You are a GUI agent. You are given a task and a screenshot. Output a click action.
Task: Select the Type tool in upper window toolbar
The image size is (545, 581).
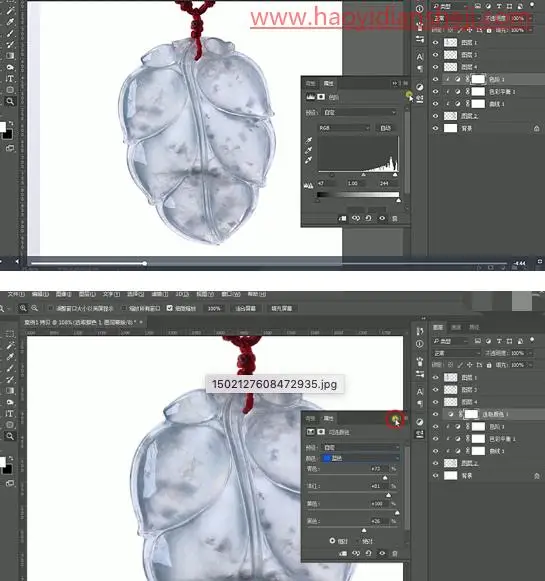point(10,79)
